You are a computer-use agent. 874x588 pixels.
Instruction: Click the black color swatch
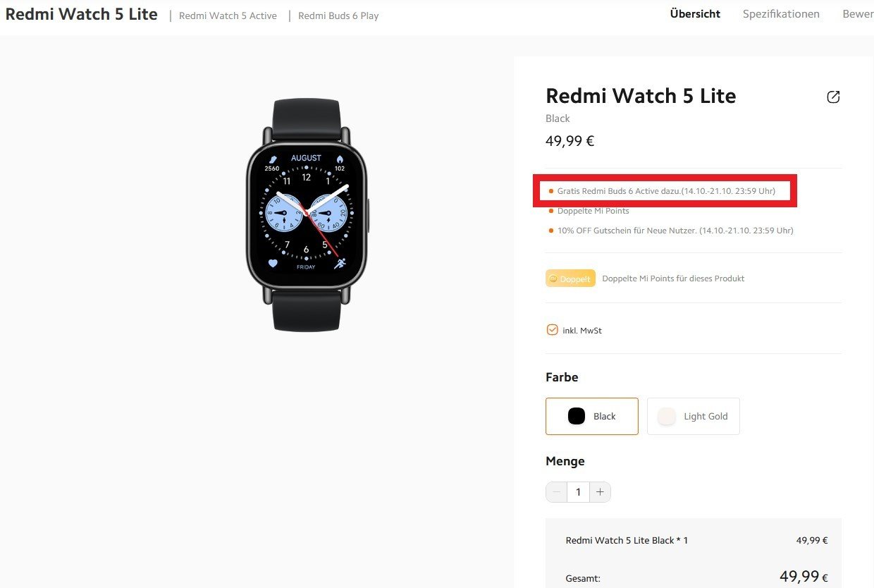click(x=577, y=416)
